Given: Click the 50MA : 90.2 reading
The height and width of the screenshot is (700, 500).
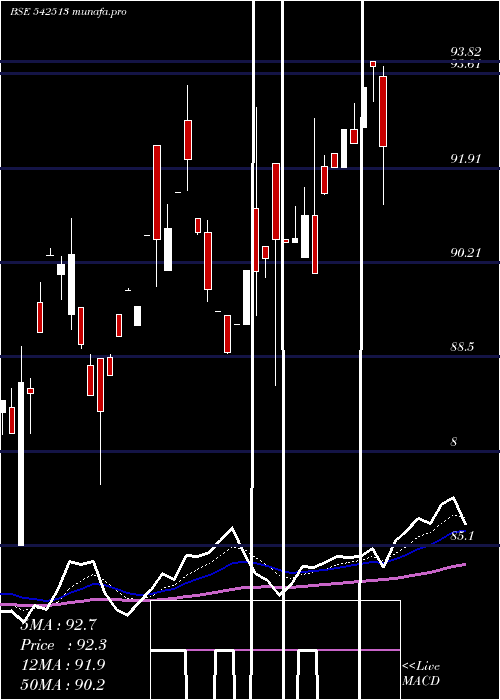Looking at the screenshot, I should coord(63,684).
